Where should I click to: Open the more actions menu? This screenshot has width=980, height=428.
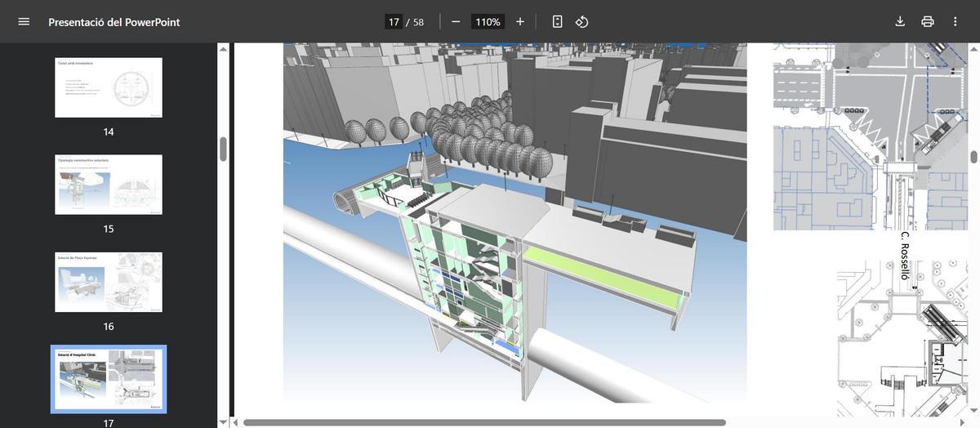coord(955,21)
